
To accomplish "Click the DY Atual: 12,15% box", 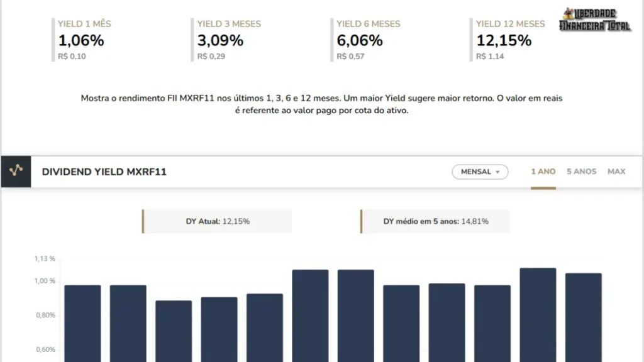I will (217, 221).
